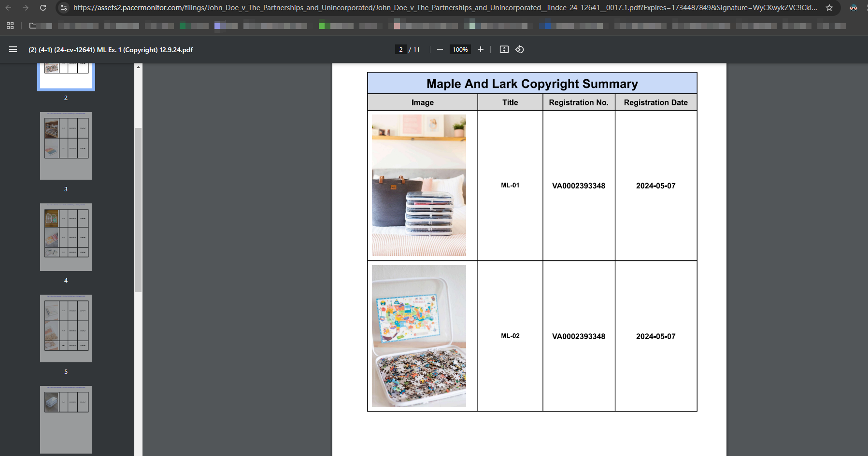The width and height of the screenshot is (868, 456).
Task: Click the scroll up arrow in sidebar
Action: click(x=138, y=67)
